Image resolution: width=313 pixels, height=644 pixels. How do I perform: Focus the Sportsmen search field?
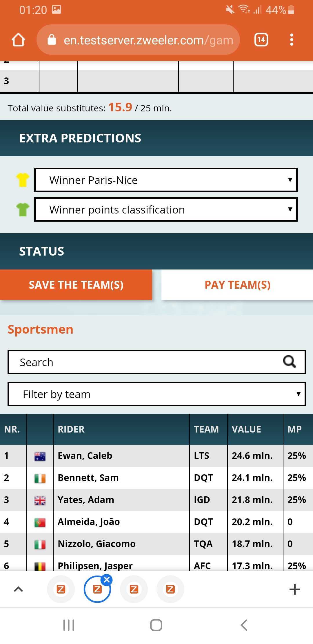tap(145, 362)
